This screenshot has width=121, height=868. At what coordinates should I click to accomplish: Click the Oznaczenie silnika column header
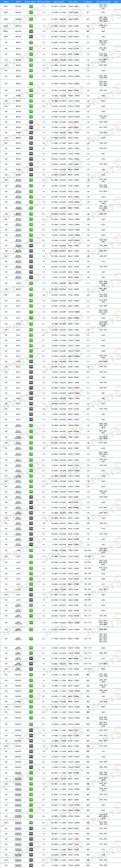click(x=104, y=2)
